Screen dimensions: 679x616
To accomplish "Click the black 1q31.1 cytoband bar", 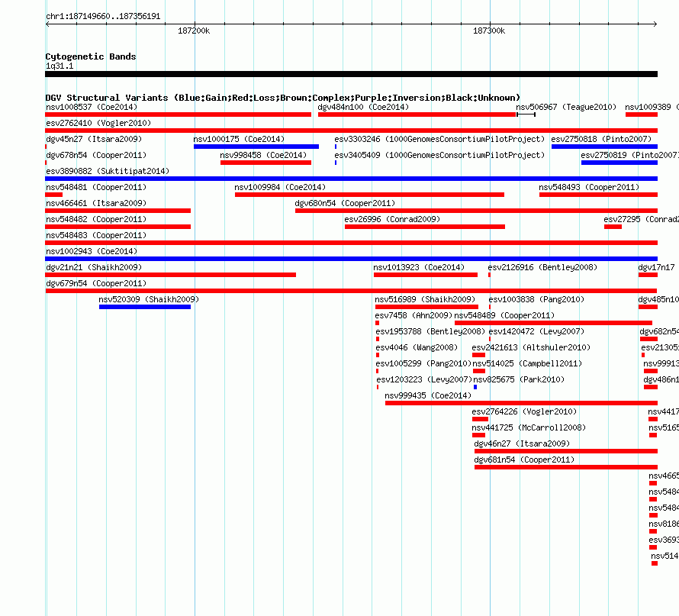I will coord(351,74).
